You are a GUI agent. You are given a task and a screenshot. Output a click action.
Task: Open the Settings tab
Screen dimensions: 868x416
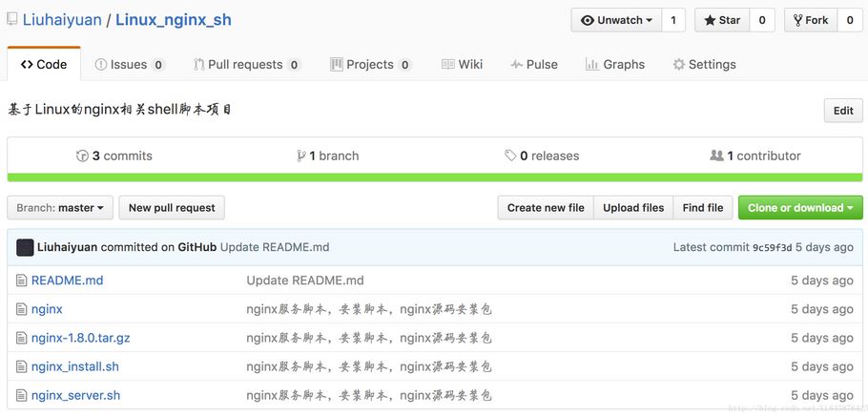pyautogui.click(x=704, y=64)
